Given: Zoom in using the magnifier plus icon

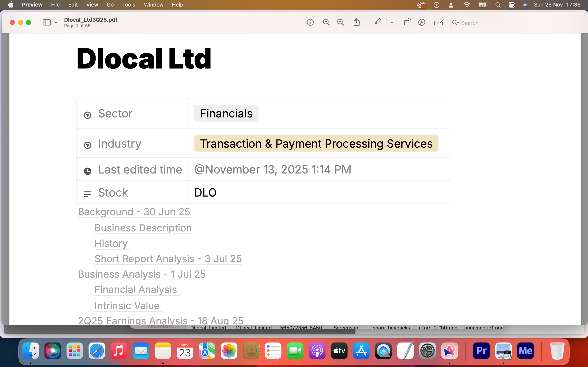Looking at the screenshot, I should coord(340,23).
